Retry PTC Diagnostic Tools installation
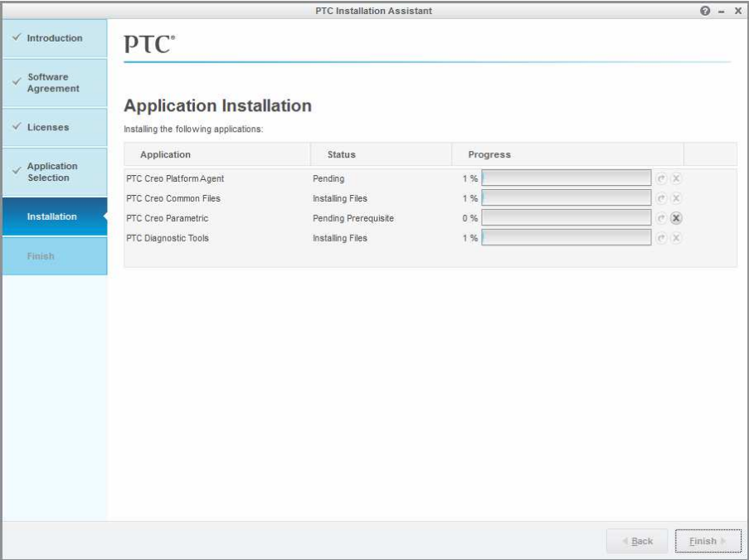The image size is (749, 560). [661, 238]
